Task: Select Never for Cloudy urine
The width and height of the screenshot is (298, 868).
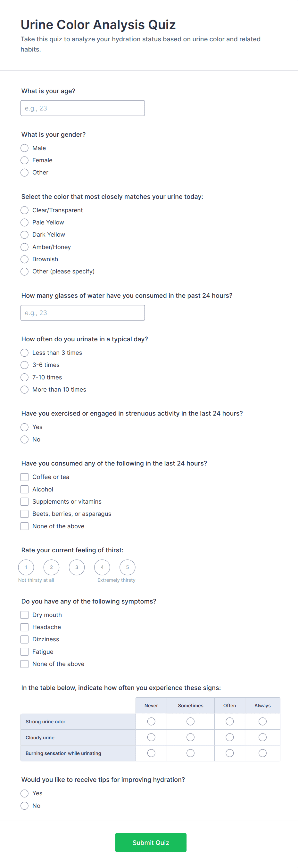Action: pos(151,737)
